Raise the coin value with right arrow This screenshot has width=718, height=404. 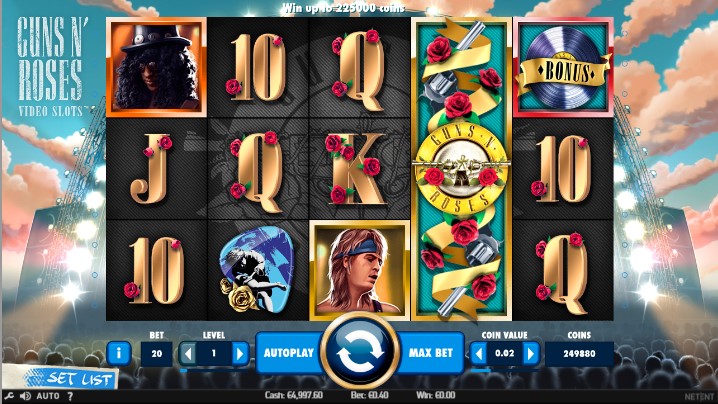coord(531,354)
